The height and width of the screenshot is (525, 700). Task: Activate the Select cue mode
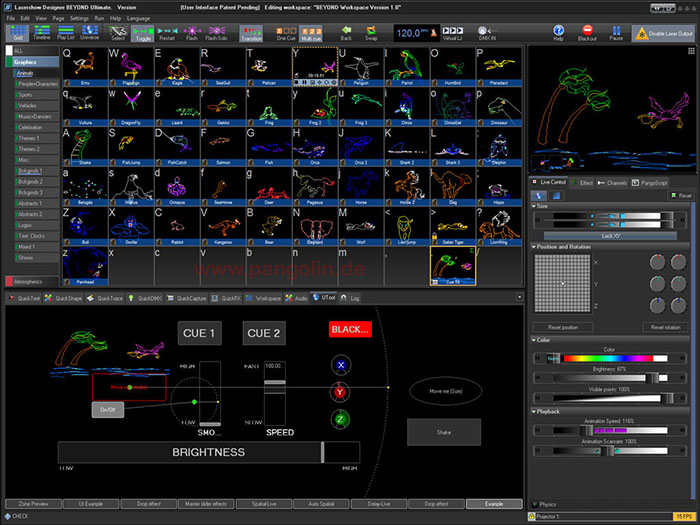click(x=118, y=33)
